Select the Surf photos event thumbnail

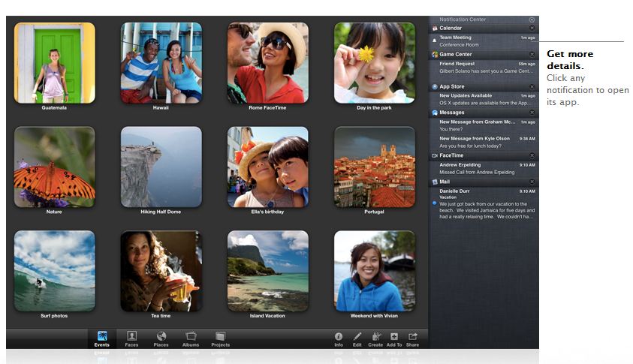55,271
